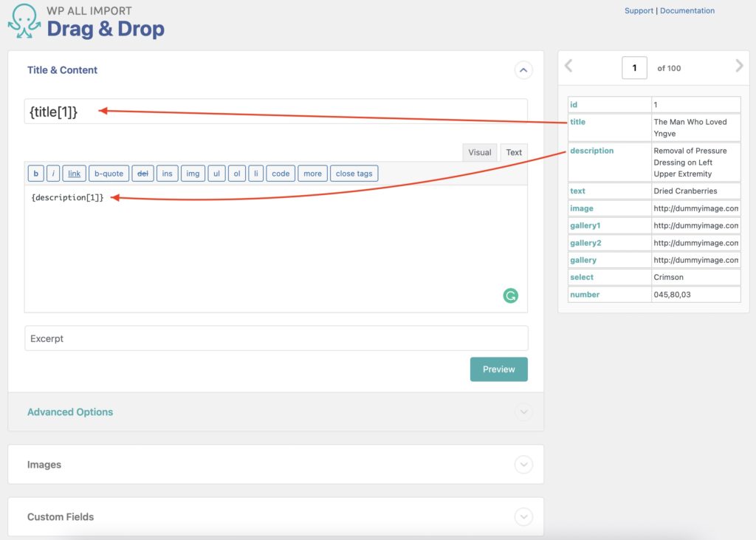This screenshot has width=756, height=540.
Task: Switch to the Visual editor tab
Action: click(x=480, y=152)
